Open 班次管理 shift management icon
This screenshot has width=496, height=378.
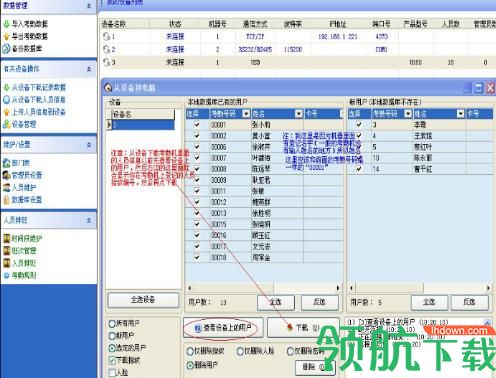point(6,251)
